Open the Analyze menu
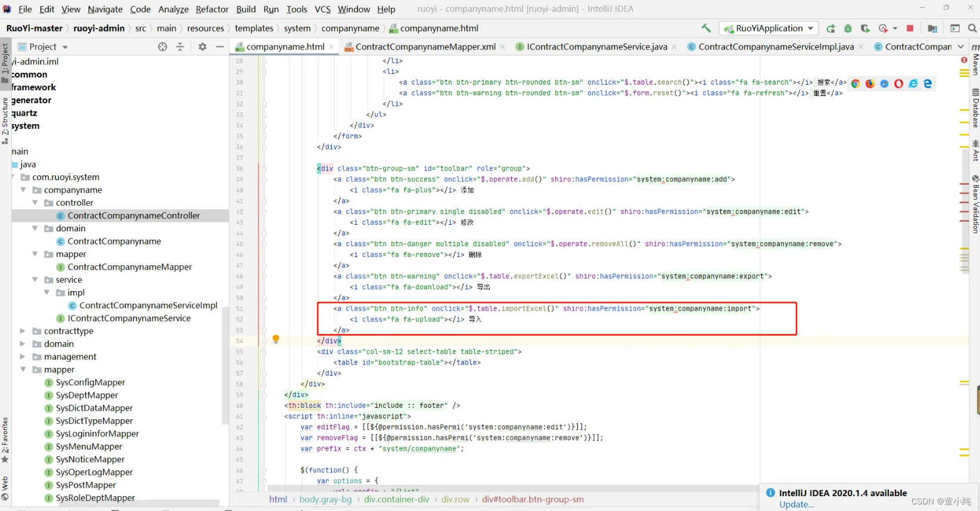The width and height of the screenshot is (980, 511). pos(173,9)
